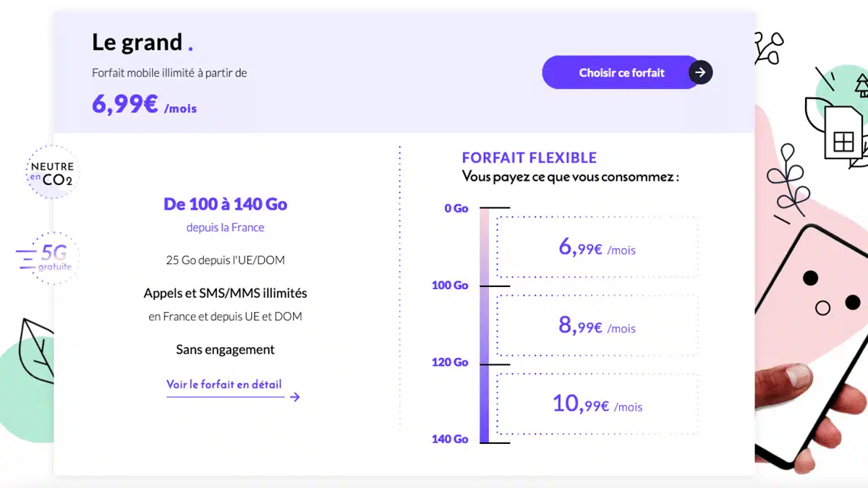
Task: Click the 140 Go marker on the gauge
Action: click(x=450, y=439)
